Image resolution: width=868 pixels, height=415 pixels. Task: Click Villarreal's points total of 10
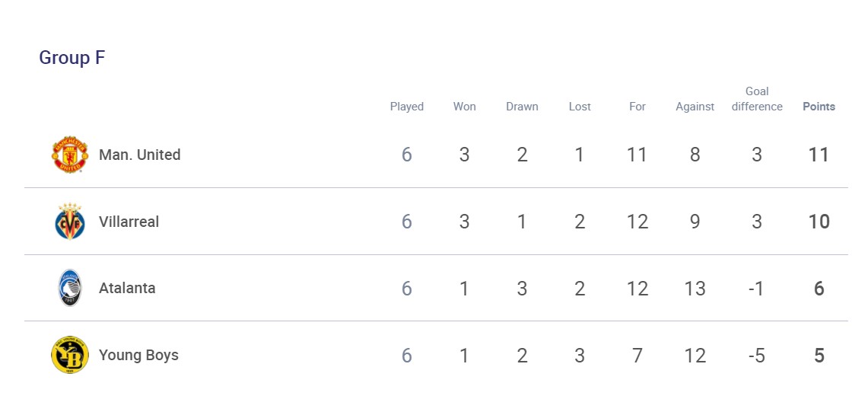pos(819,222)
